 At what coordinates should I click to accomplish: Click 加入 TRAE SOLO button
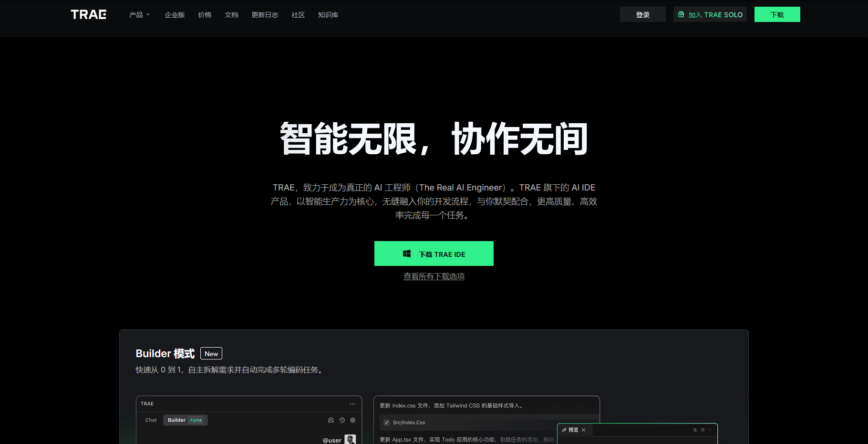[x=710, y=14]
